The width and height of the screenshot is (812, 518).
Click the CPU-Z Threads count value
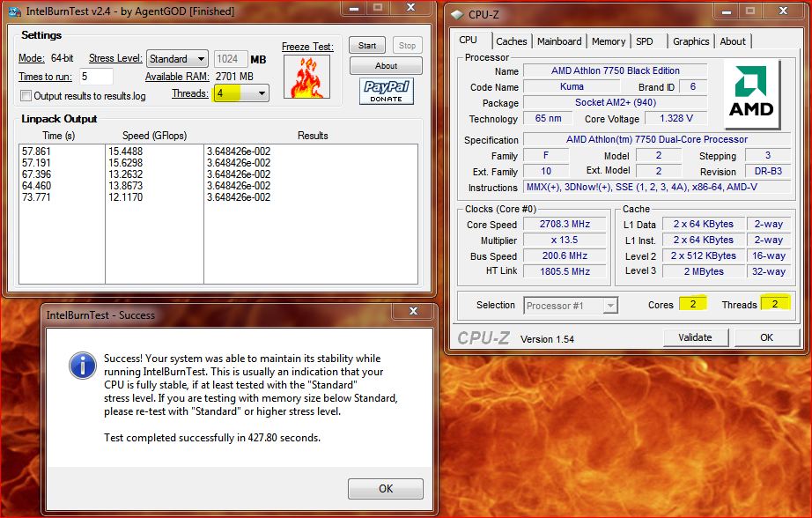(775, 304)
